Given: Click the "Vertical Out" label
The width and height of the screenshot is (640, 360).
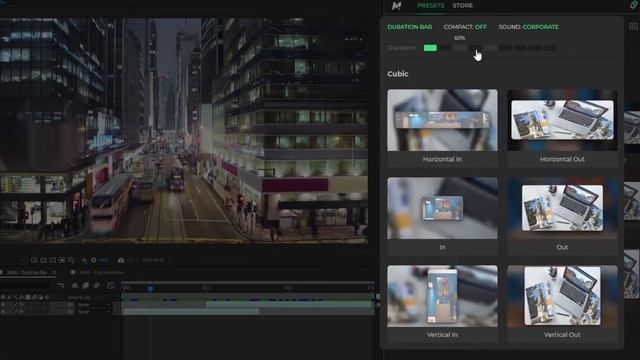Looking at the screenshot, I should [x=562, y=335].
